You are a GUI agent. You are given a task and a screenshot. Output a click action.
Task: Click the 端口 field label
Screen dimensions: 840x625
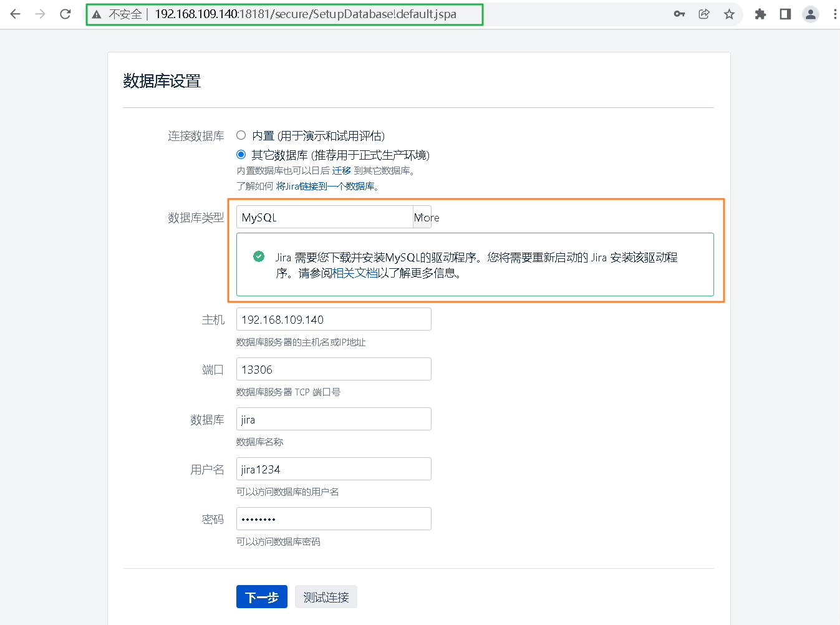(x=213, y=370)
